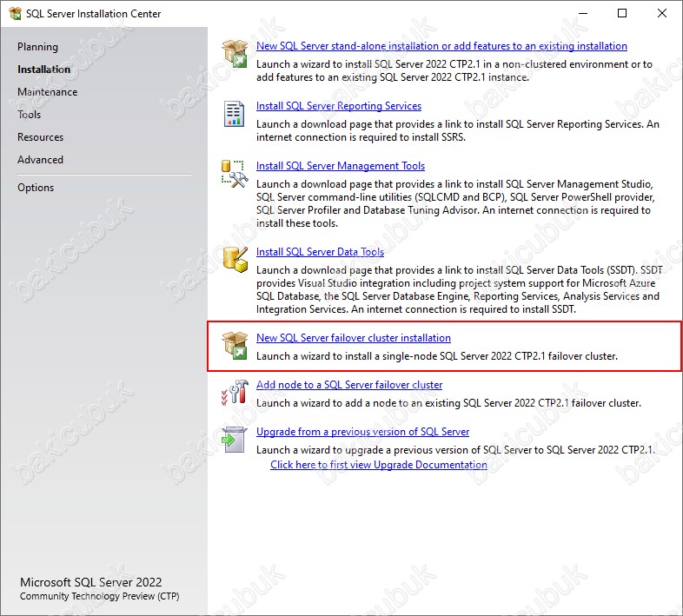Click Add node to a SQL Server failover cluster
683x616 pixels.
(x=349, y=385)
